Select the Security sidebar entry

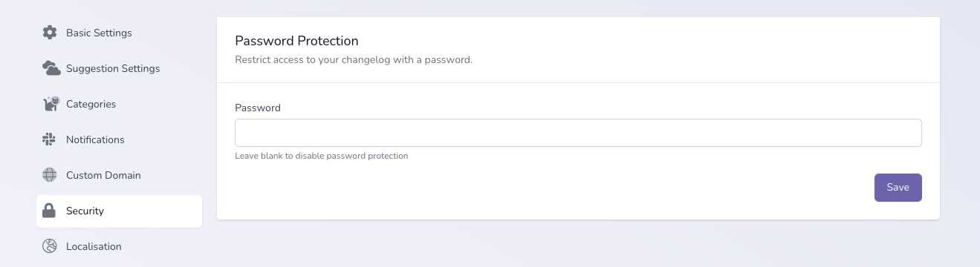point(119,211)
